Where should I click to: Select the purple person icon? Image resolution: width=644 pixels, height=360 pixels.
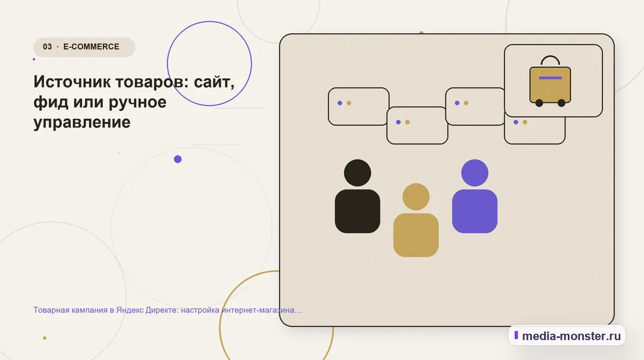474,196
